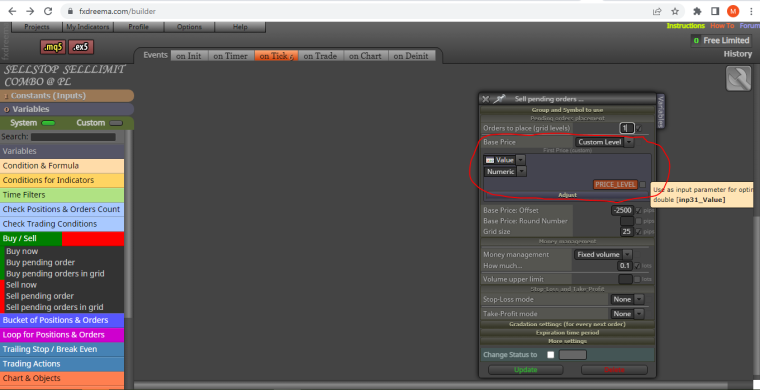Switch to the on Chart event tab
Screen dimensions: 760x390
point(365,56)
